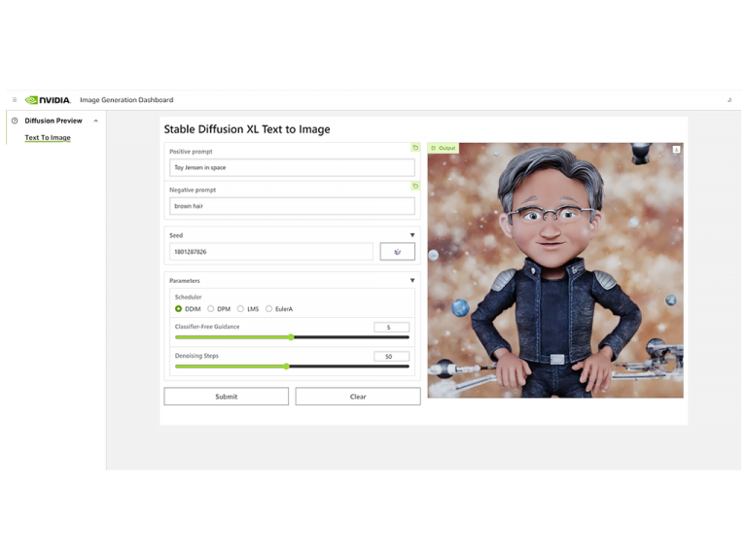
Task: Click the Output label tag icon
Action: tap(433, 148)
